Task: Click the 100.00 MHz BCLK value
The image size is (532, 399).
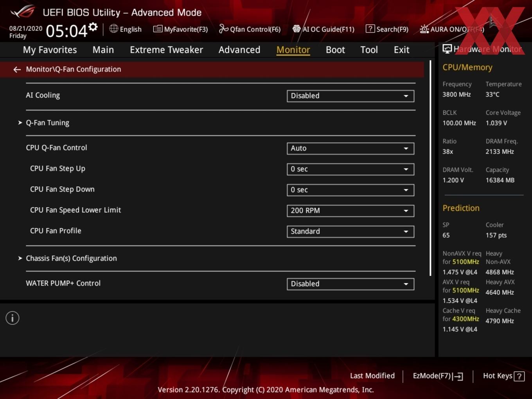Action: [x=459, y=123]
